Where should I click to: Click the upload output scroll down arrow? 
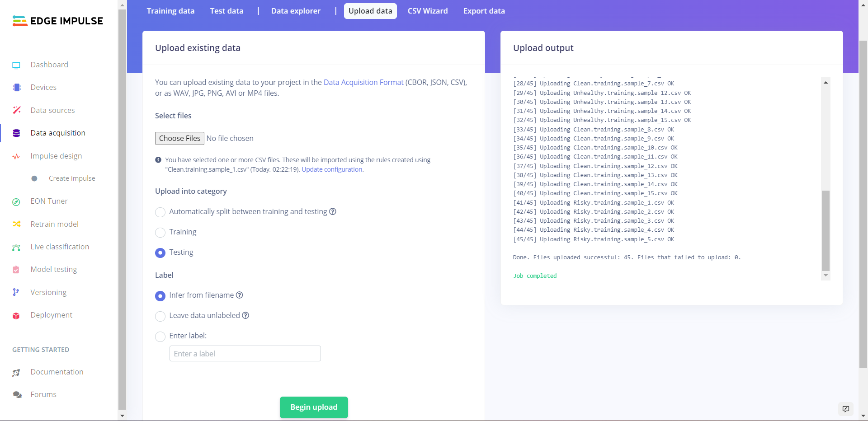826,276
